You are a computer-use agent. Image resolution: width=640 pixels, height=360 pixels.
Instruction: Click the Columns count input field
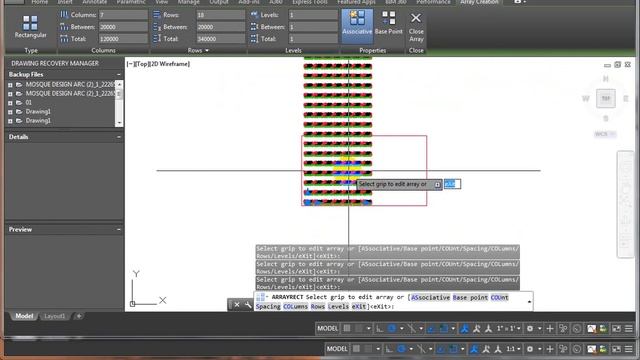pyautogui.click(x=123, y=15)
